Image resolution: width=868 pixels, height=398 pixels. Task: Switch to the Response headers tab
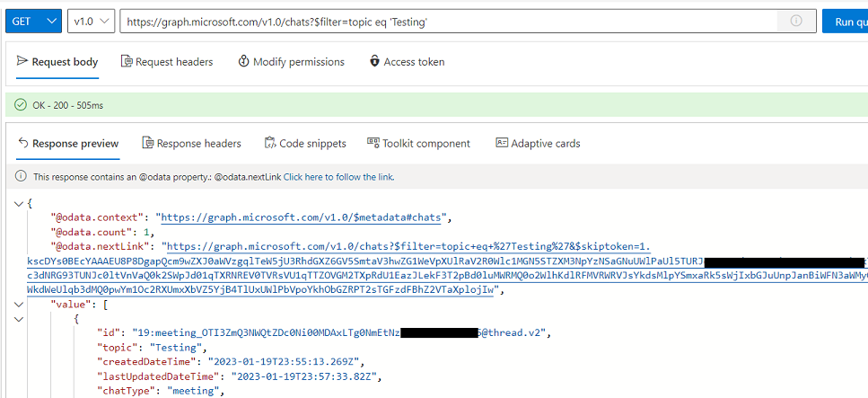tap(191, 144)
